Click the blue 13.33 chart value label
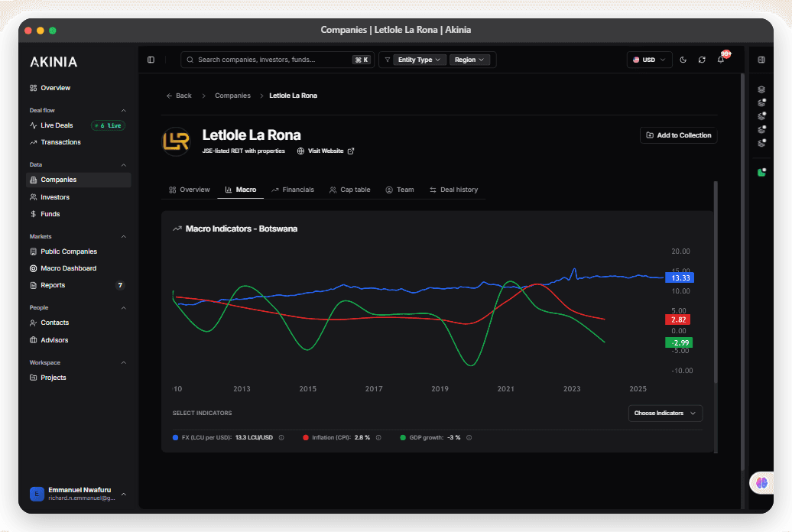This screenshot has height=532, width=792. coord(680,278)
